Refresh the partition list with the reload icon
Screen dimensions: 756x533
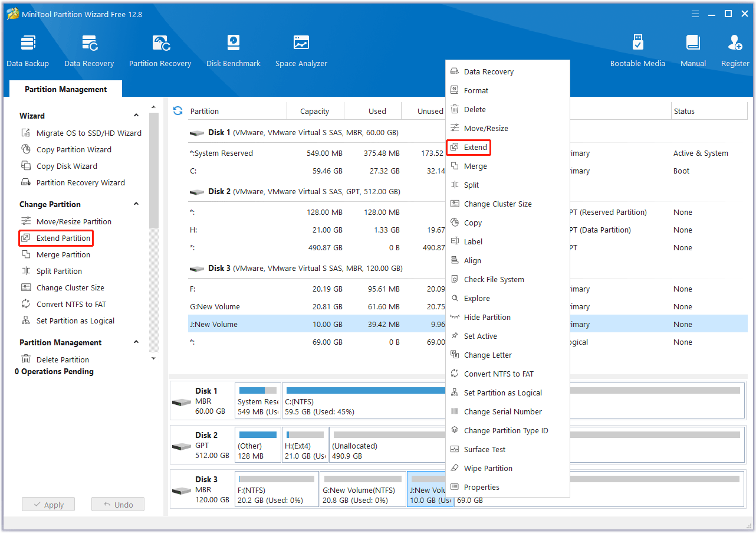(x=178, y=110)
